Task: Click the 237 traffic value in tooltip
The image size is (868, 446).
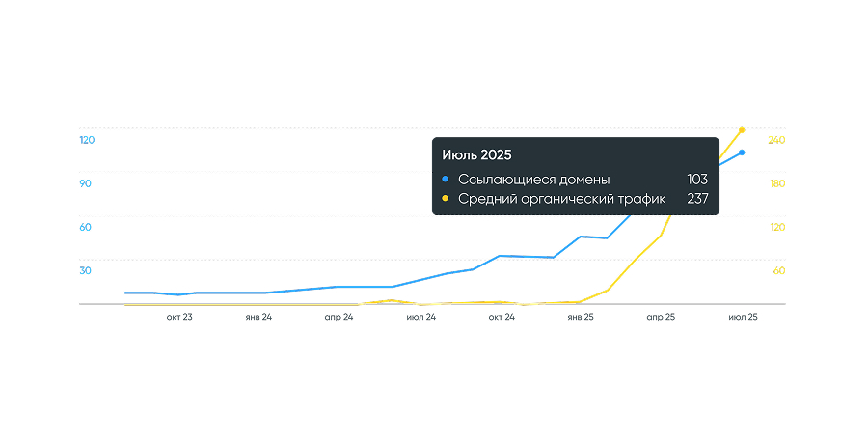Action: click(697, 199)
